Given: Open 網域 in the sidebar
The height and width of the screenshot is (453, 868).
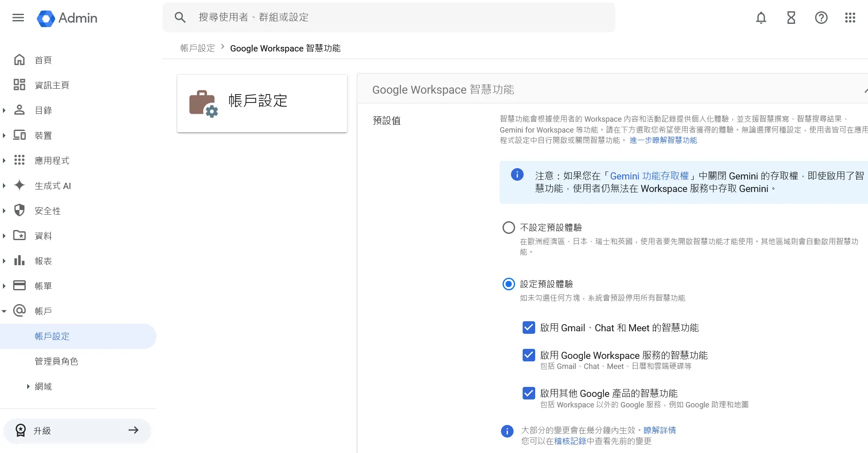Looking at the screenshot, I should pyautogui.click(x=43, y=386).
